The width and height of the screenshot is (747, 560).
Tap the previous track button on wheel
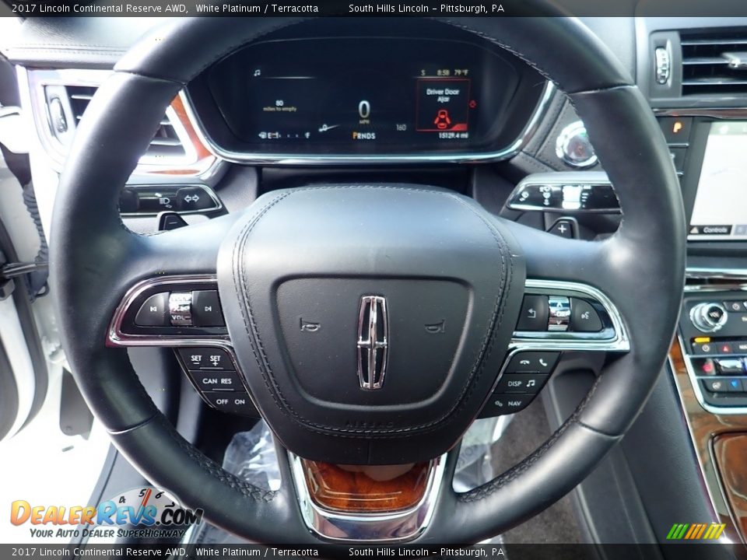click(153, 310)
